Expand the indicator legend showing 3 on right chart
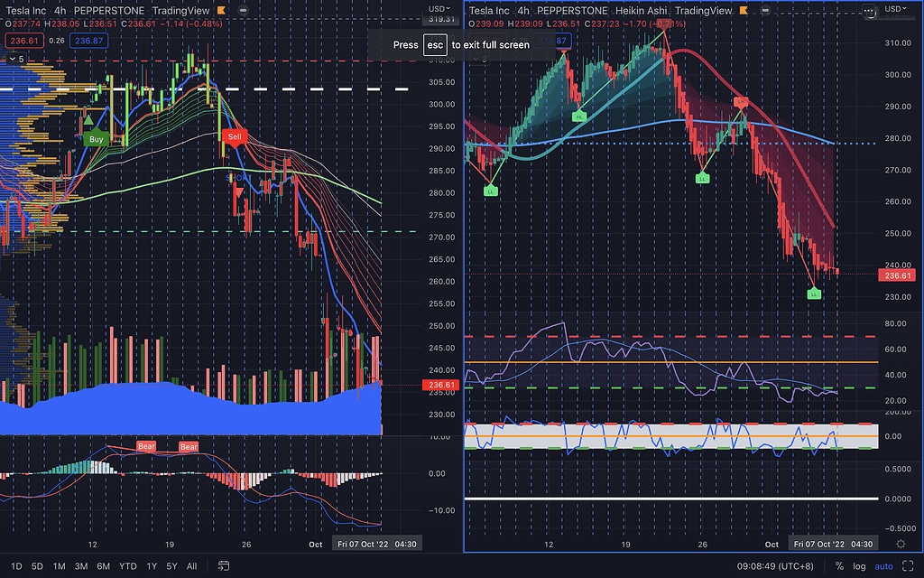Screen dimensions: 924x578 480,59
